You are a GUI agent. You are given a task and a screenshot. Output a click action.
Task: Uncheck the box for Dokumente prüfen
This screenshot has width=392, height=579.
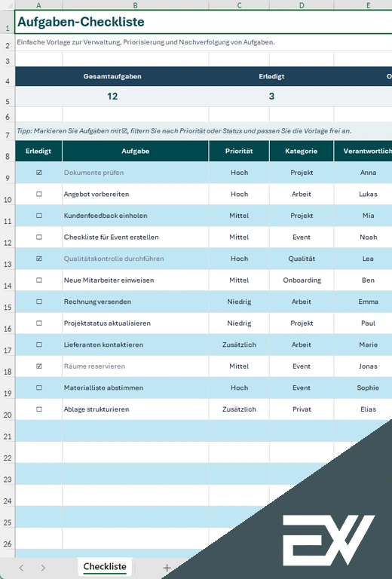point(39,173)
